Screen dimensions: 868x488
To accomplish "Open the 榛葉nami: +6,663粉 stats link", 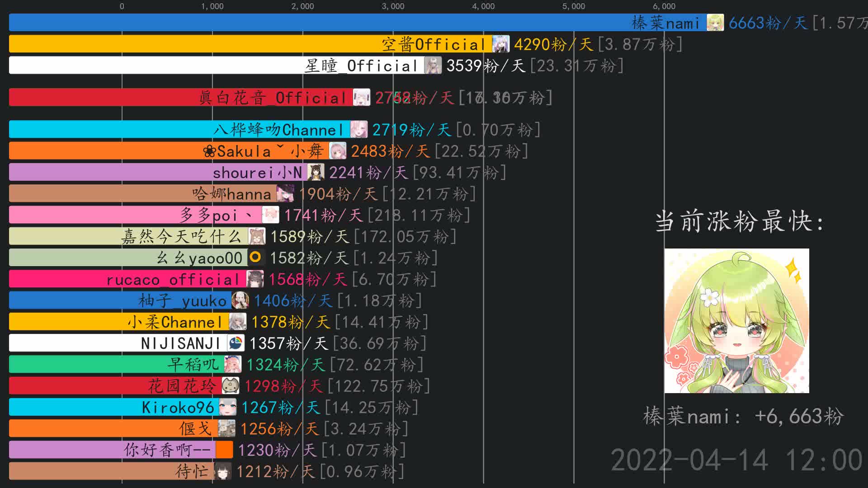I will point(744,416).
